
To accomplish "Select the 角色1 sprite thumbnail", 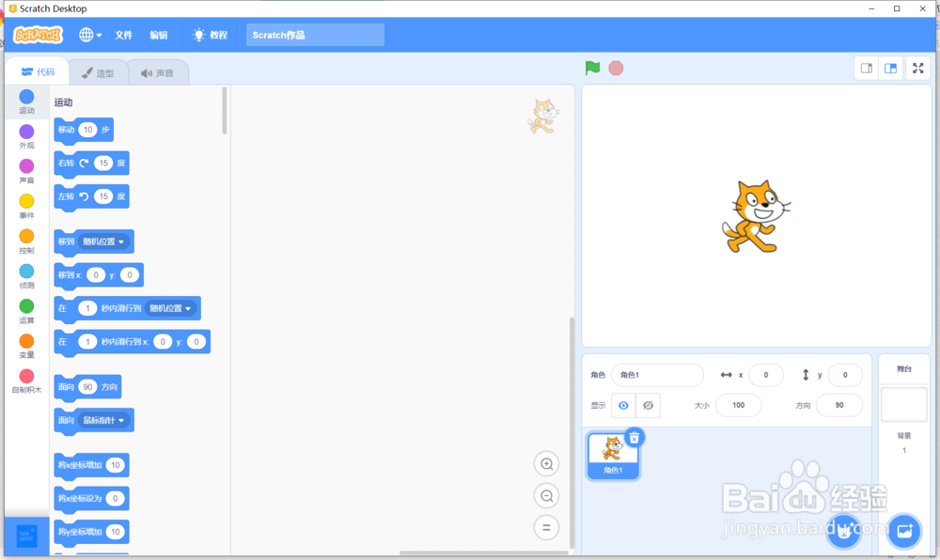I will [x=613, y=457].
